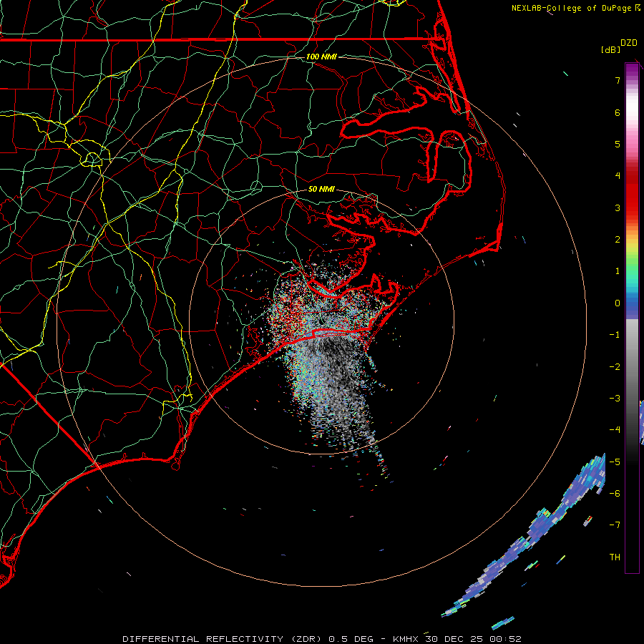
Task: Click the KMHX radar station identifier
Action: pos(406,639)
